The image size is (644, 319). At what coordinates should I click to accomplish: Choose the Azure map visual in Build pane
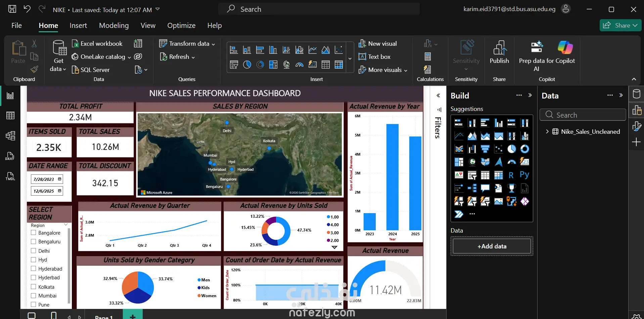click(x=498, y=162)
